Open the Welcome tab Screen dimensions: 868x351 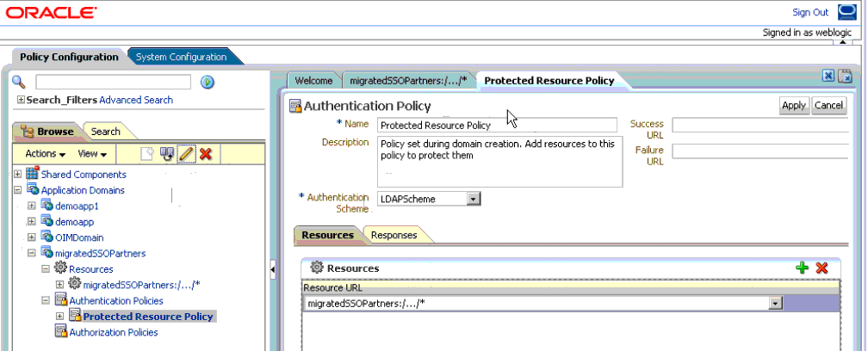(x=313, y=81)
